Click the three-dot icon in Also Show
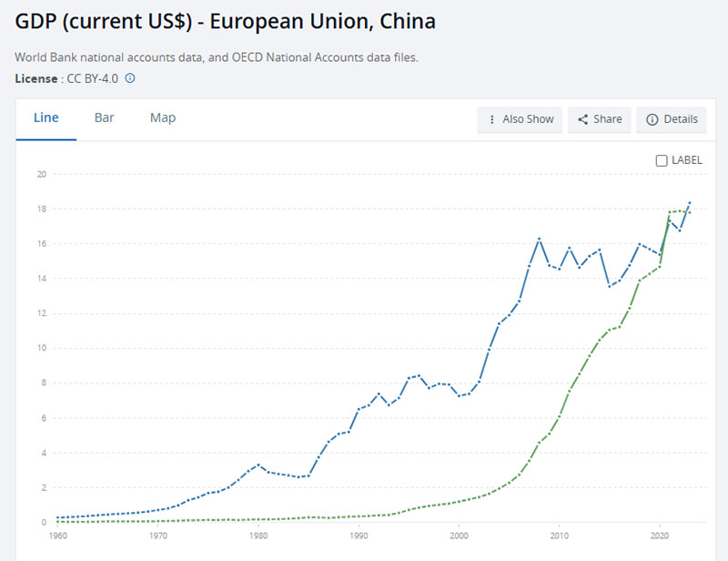This screenshot has height=561, width=728. click(x=492, y=119)
